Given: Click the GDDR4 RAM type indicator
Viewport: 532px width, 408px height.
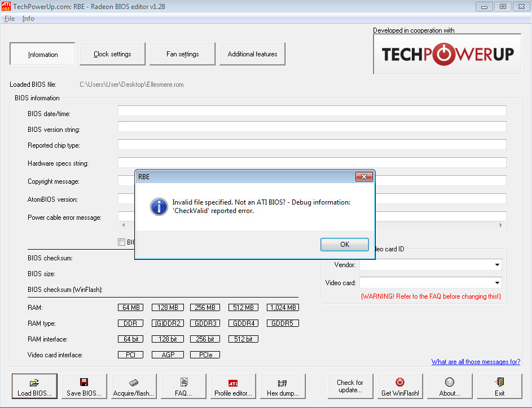Looking at the screenshot, I should (243, 323).
